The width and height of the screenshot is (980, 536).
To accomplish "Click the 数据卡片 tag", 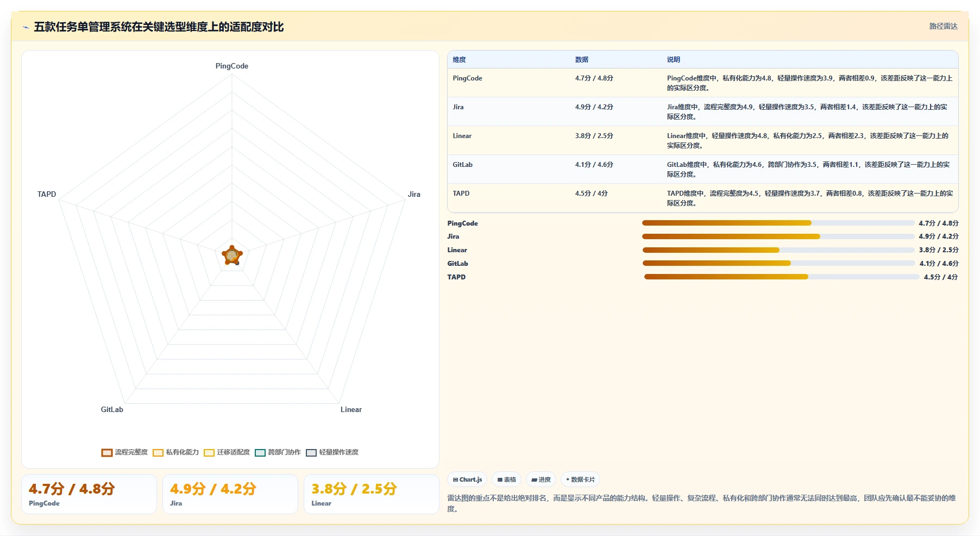I will pos(580,479).
